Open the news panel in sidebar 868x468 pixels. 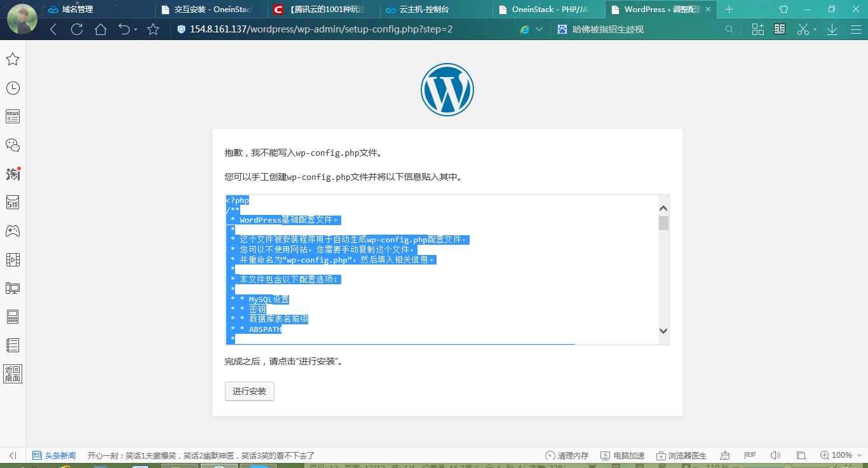12,116
